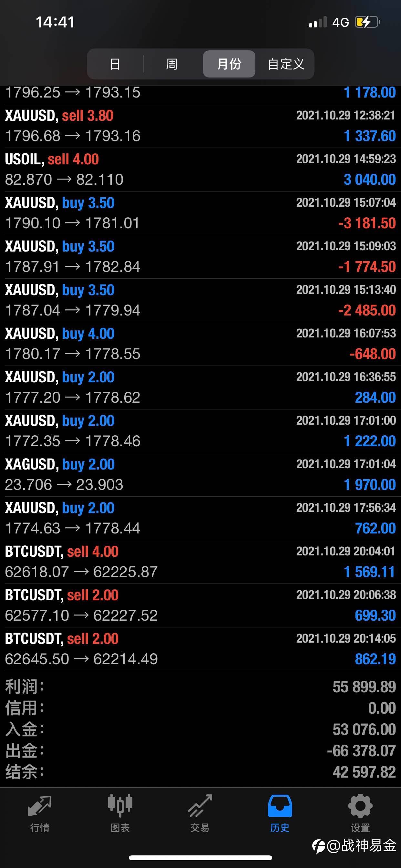Tap the 历史 history inbox icon
This screenshot has height=868, width=401.
[x=280, y=806]
